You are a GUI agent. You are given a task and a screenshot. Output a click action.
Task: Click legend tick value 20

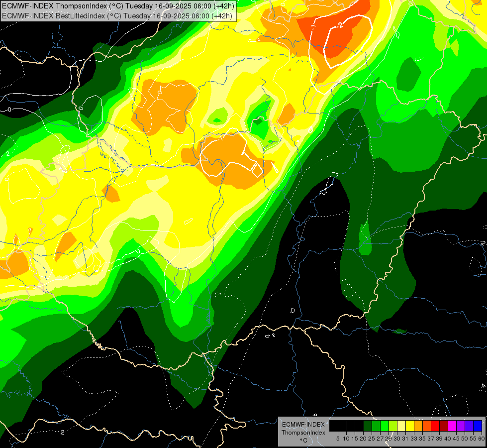coord(364,439)
